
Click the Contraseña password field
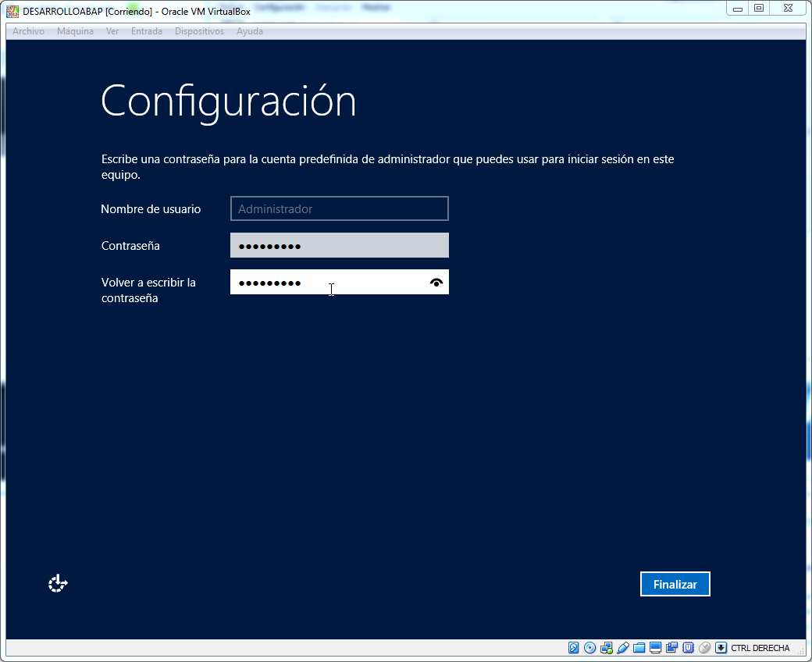coord(339,245)
